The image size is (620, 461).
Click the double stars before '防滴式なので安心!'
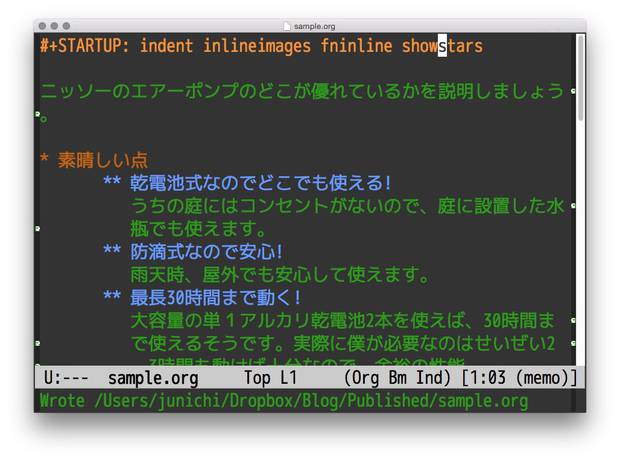[x=112, y=250]
